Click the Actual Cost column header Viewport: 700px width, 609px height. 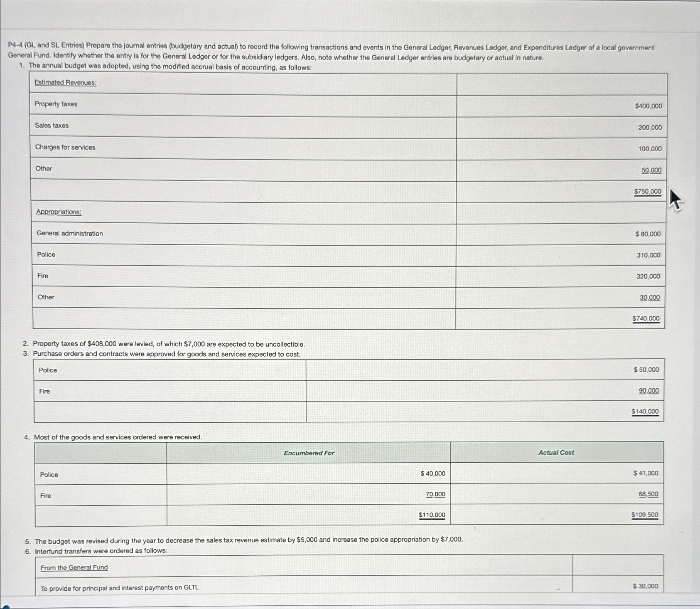(x=556, y=453)
